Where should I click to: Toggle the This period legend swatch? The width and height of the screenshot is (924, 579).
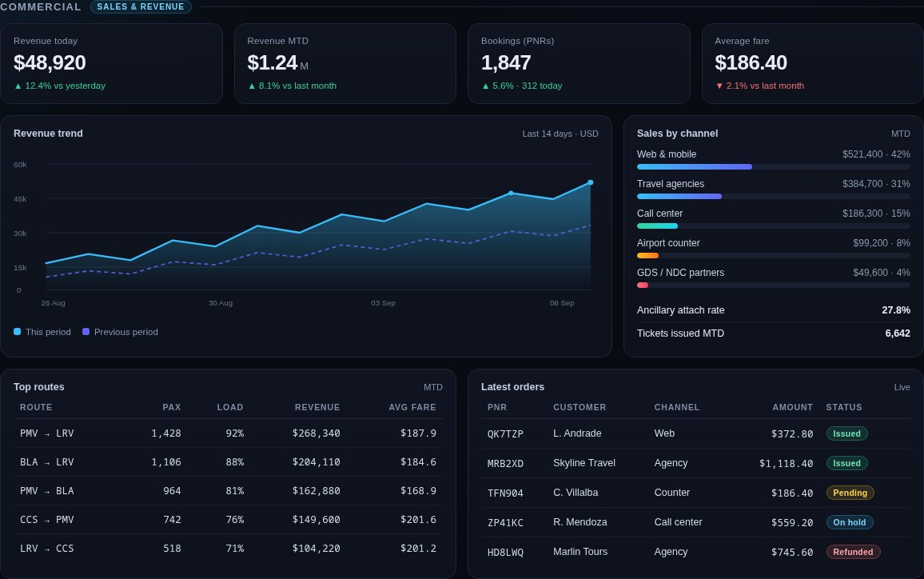(17, 332)
